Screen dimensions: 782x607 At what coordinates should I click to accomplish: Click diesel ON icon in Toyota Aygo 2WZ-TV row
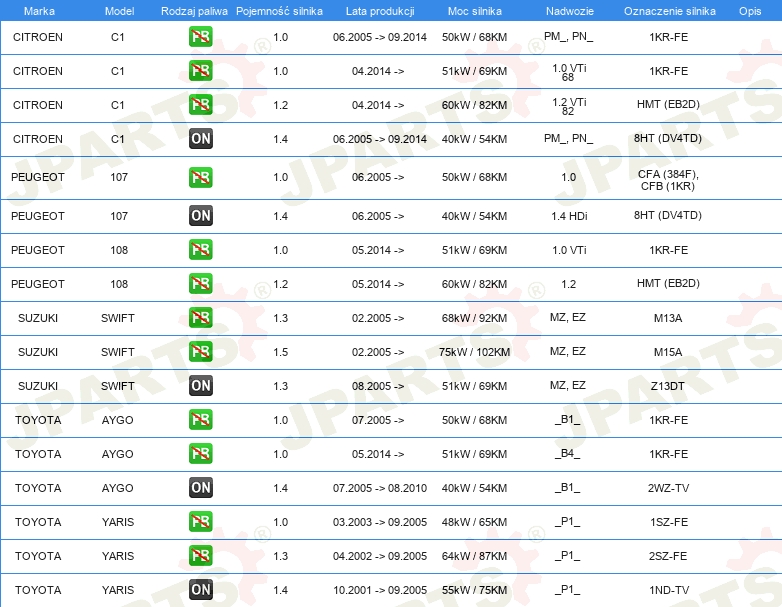click(x=200, y=488)
